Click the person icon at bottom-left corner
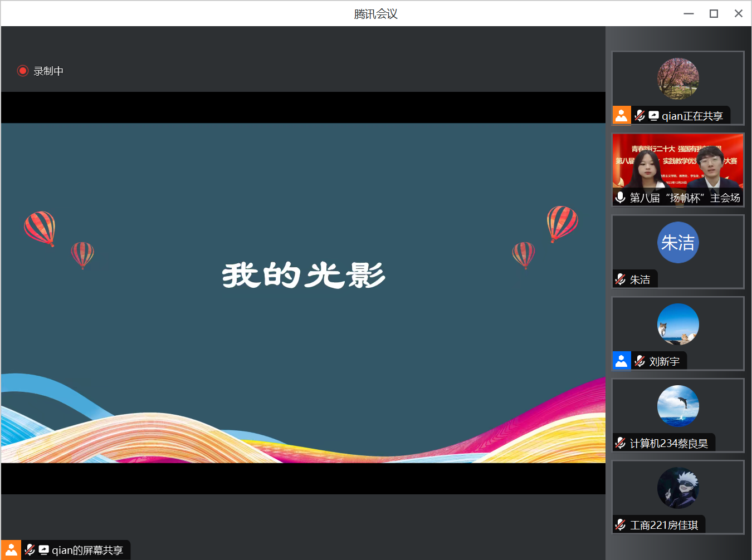 (11, 550)
